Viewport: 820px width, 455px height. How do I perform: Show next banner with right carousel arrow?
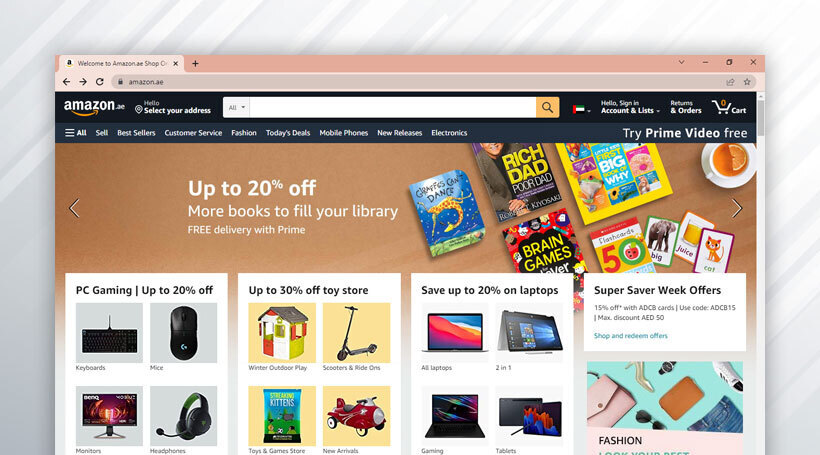click(x=737, y=208)
